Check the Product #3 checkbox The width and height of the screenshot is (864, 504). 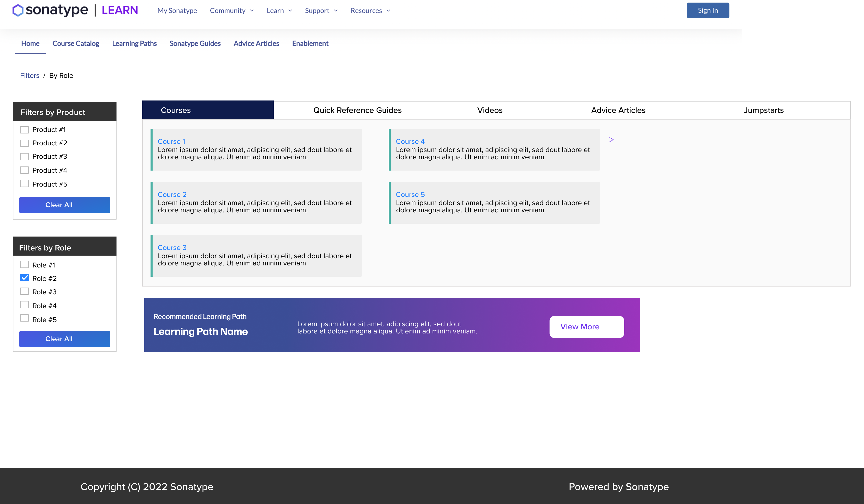(24, 156)
